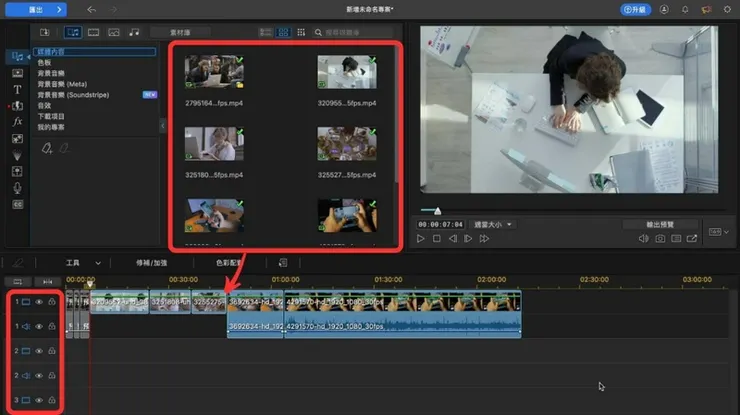The width and height of the screenshot is (740, 415).
Task: Open the fx effects room
Action: click(17, 122)
